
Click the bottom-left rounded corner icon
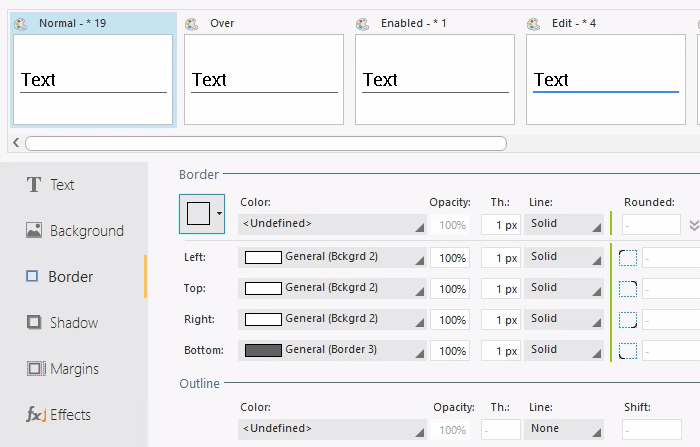pyautogui.click(x=628, y=351)
